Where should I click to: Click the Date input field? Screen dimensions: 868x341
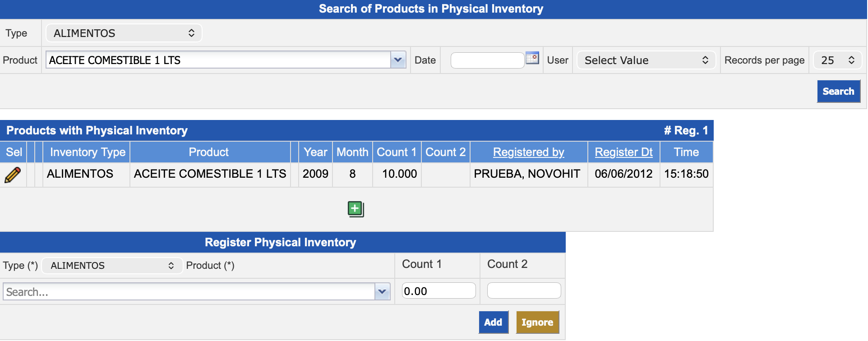(487, 60)
